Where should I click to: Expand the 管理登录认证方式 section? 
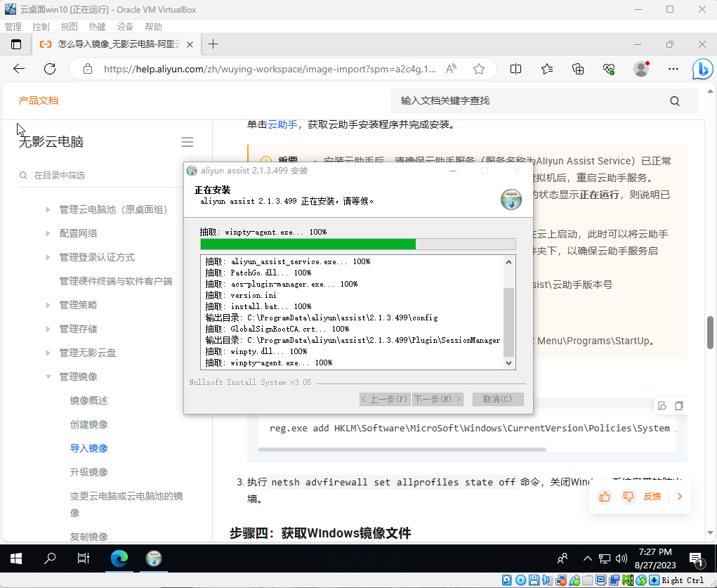coord(48,257)
